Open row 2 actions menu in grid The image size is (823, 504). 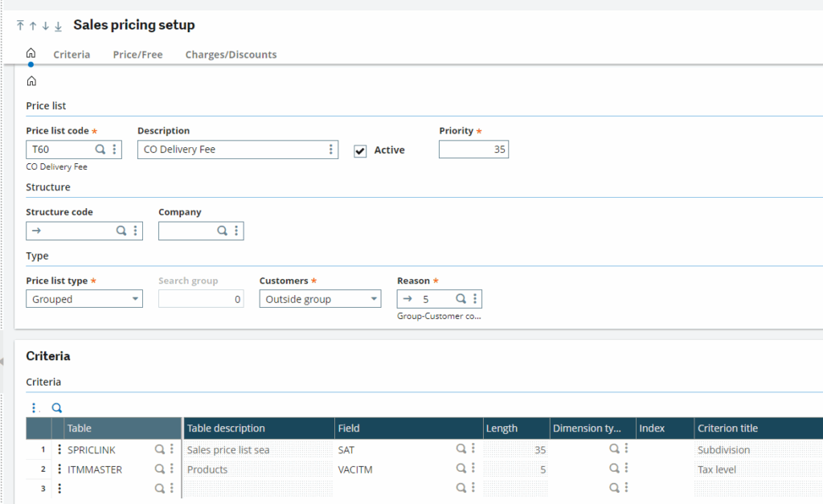[59, 469]
